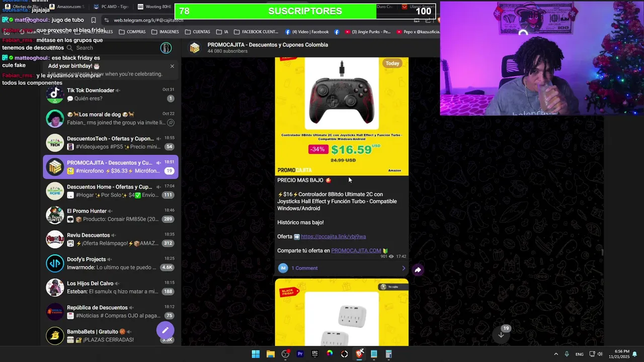The width and height of the screenshot is (644, 362).
Task: Open the Pepo x @kazu.oficia bookmark
Action: pos(418,32)
